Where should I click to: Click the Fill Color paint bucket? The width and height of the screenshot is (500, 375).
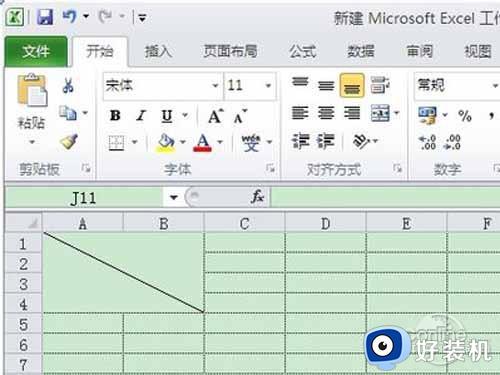[166, 142]
